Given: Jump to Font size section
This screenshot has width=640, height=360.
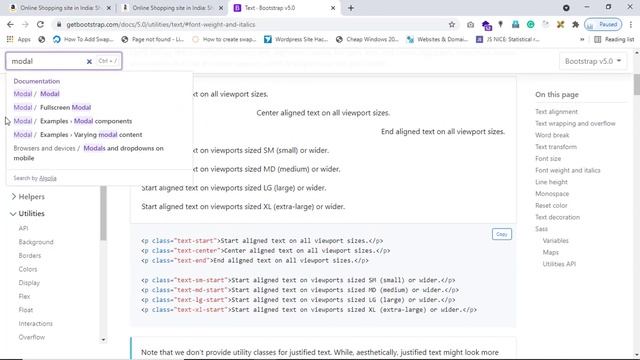Looking at the screenshot, I should (x=548, y=159).
